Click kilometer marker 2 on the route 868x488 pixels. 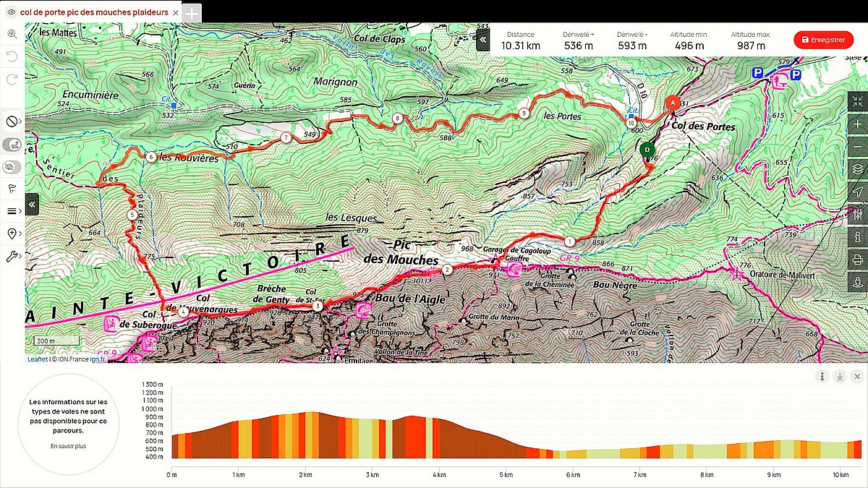pyautogui.click(x=447, y=270)
